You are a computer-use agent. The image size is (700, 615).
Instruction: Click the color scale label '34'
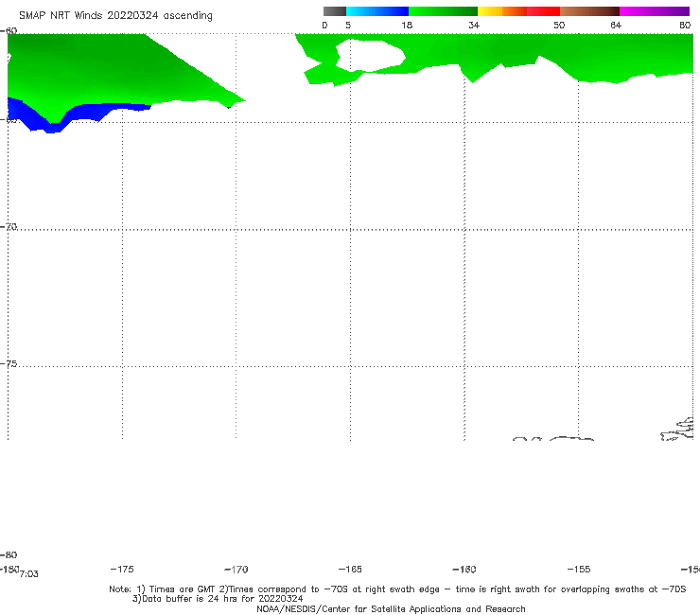(474, 26)
